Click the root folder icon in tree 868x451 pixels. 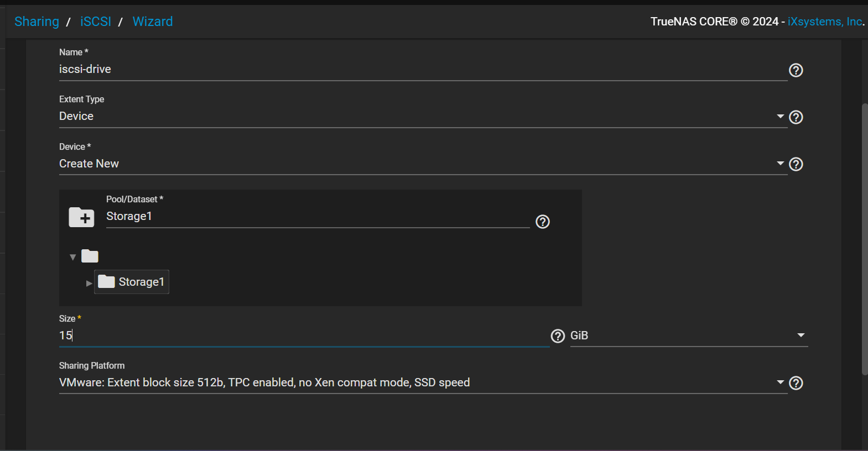coord(90,256)
